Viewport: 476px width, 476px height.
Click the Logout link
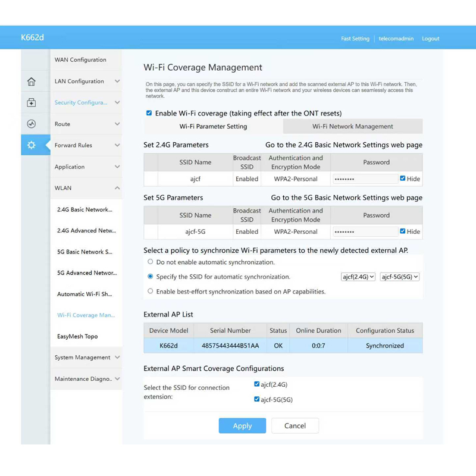[x=430, y=39]
